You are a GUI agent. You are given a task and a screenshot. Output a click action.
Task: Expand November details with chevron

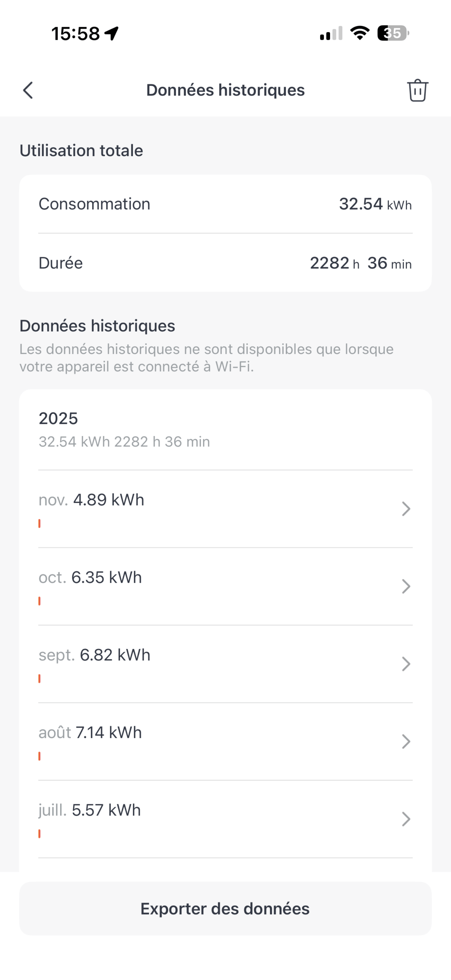coord(406,509)
